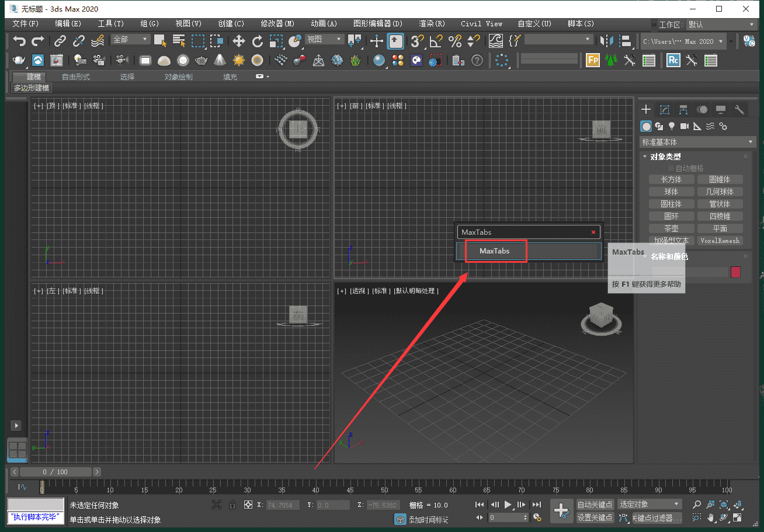Image resolution: width=764 pixels, height=532 pixels.
Task: Enable the 自动栅格 checkbox
Action: (x=671, y=168)
